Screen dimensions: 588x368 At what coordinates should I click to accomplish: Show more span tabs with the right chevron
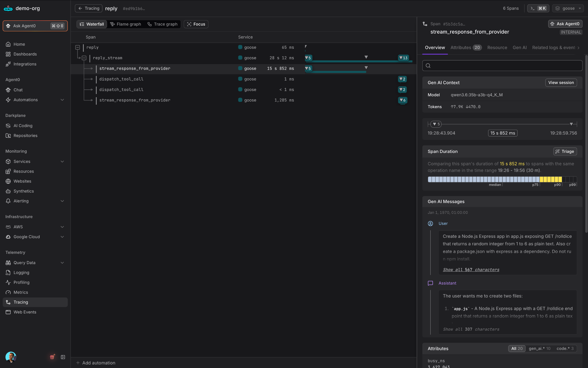pos(579,48)
